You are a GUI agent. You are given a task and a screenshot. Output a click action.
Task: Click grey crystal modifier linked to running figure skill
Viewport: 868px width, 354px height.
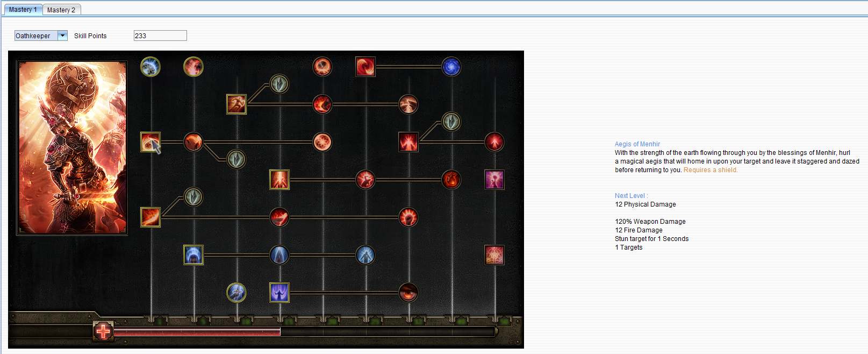[x=279, y=84]
